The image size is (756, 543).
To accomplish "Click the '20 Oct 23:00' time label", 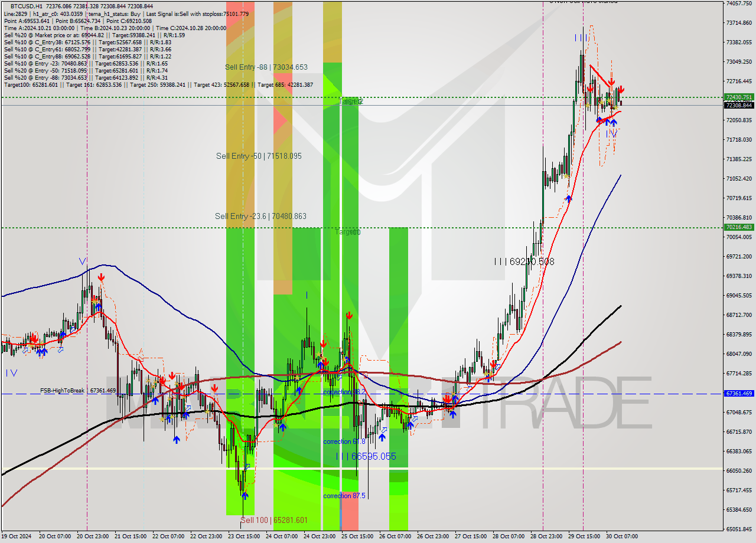I will click(92, 537).
